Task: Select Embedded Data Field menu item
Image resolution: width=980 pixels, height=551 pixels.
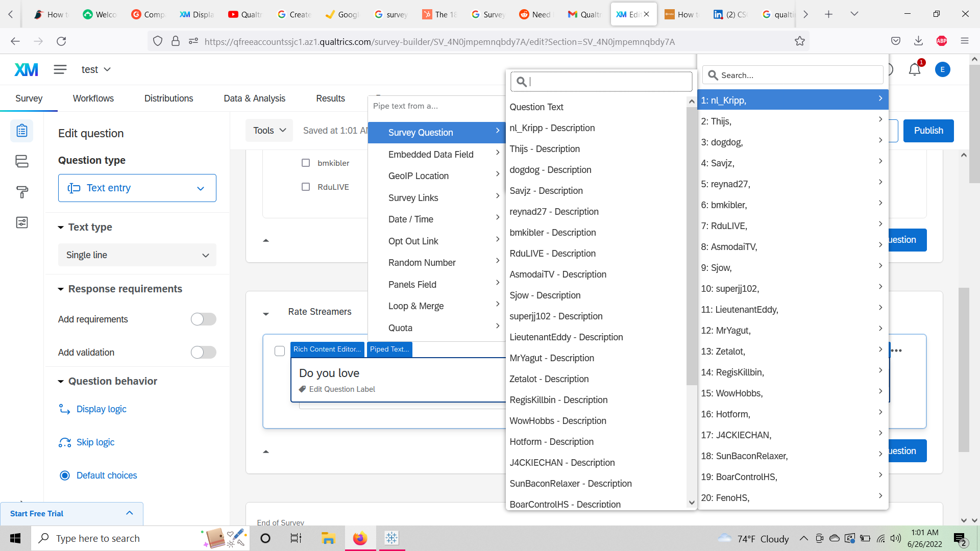Action: [436, 155]
